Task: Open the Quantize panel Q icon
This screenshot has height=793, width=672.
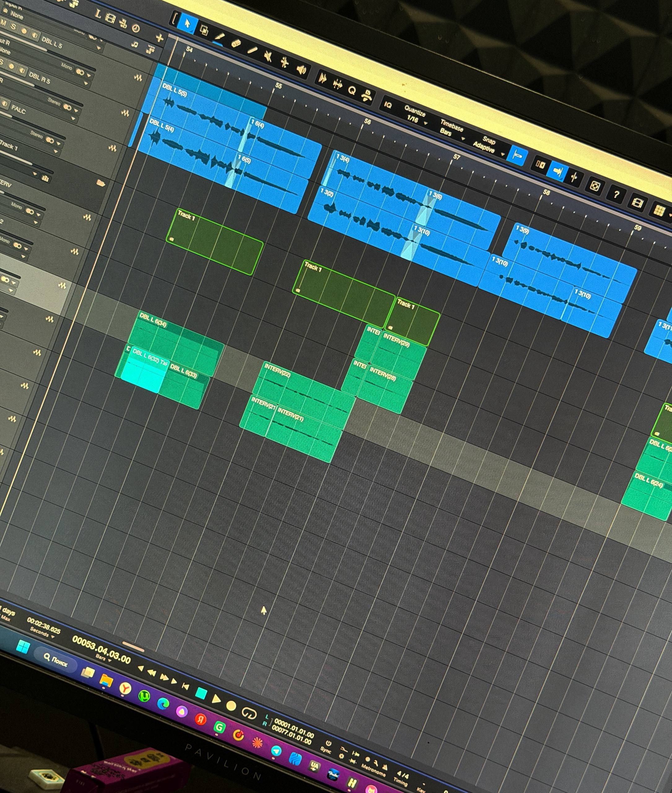Action: point(351,90)
